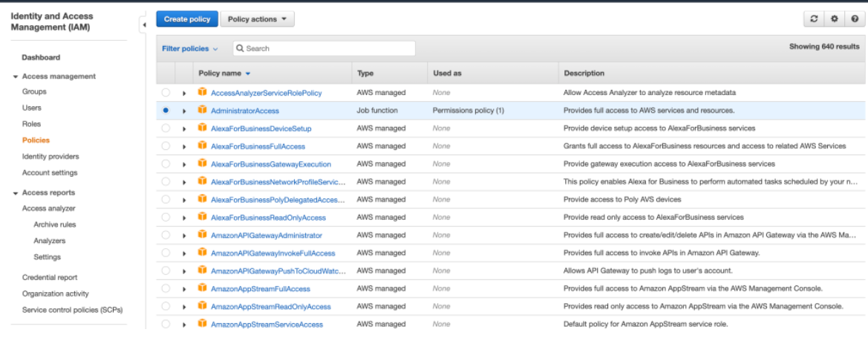Select the AlexaForBusinessReadOnlyAccess radio button
Viewport: 868px width, 344px height.
[166, 217]
